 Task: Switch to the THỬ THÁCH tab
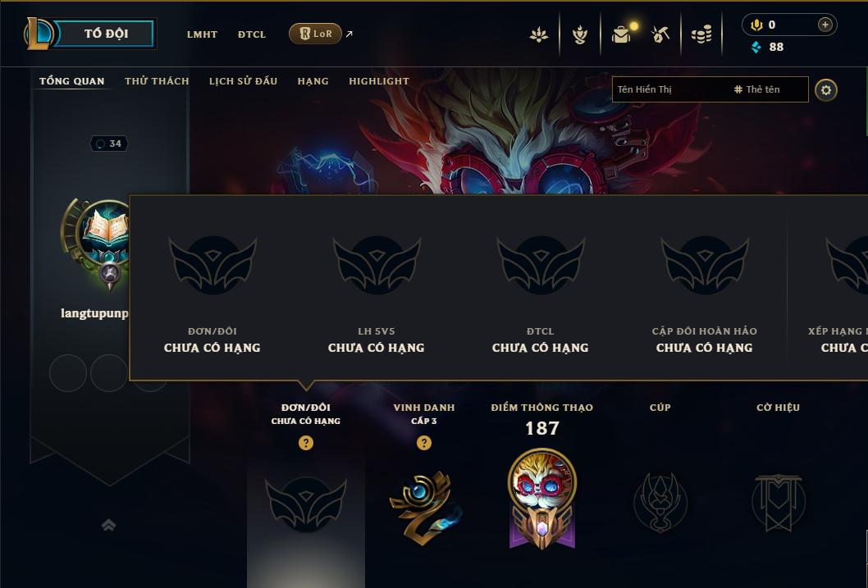[157, 80]
